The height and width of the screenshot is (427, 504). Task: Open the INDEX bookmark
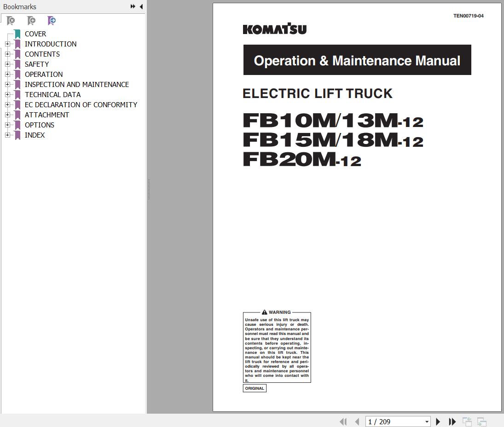pyautogui.click(x=35, y=135)
